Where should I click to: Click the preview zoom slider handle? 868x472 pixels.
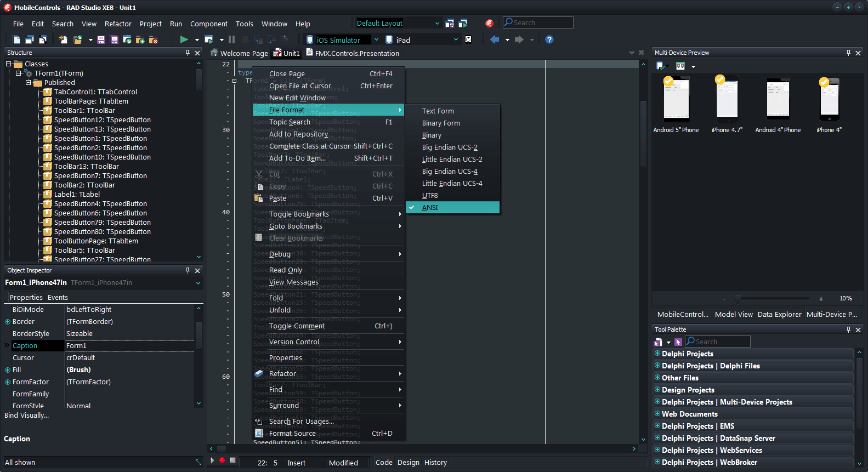(x=737, y=298)
